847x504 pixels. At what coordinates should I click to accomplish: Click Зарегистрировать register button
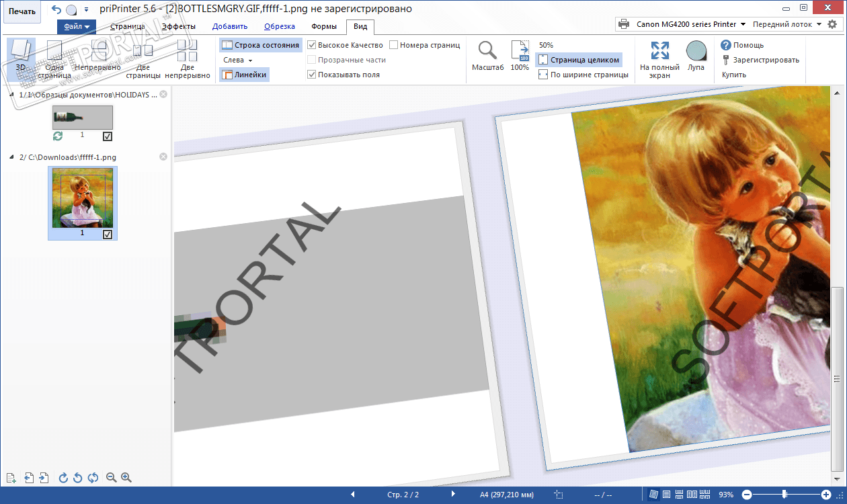760,60
